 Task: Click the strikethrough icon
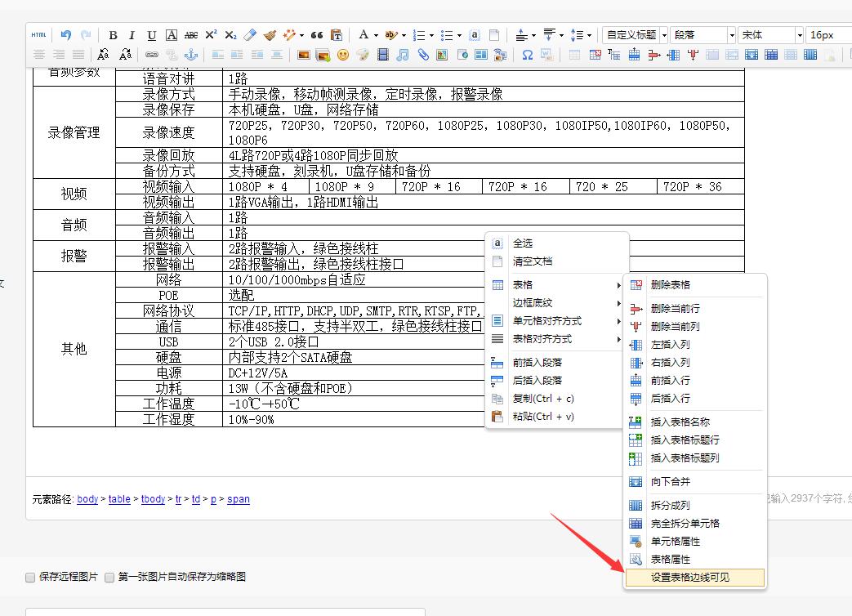point(191,35)
